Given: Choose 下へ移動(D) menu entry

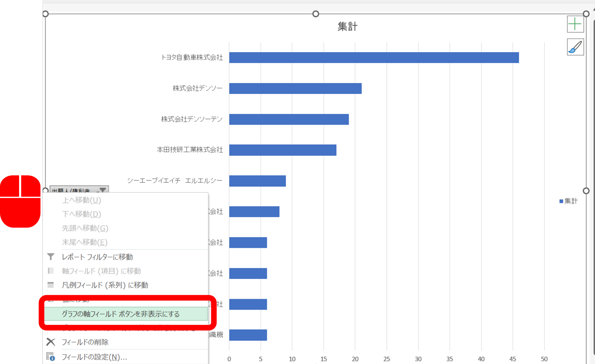Looking at the screenshot, I should click(81, 214).
